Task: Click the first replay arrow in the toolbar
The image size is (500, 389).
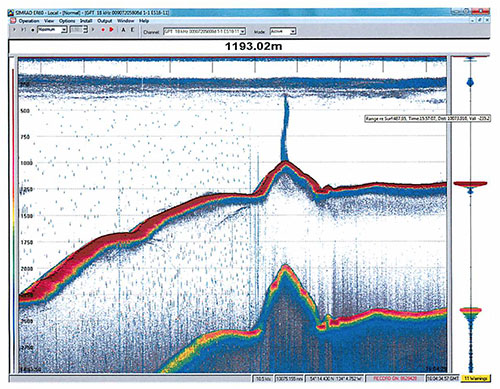Action: pyautogui.click(x=14, y=30)
